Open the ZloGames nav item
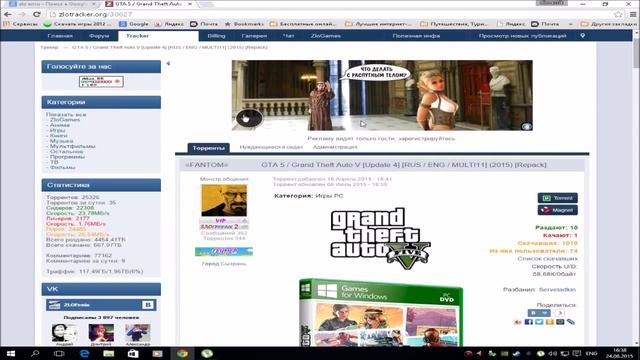 325,36
